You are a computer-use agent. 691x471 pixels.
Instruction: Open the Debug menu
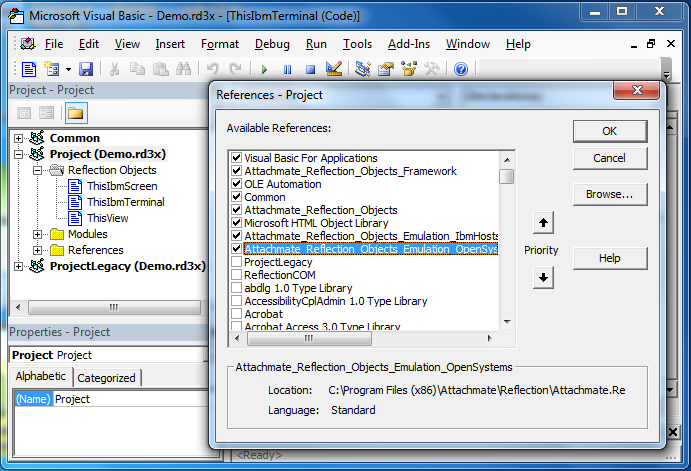pyautogui.click(x=272, y=44)
